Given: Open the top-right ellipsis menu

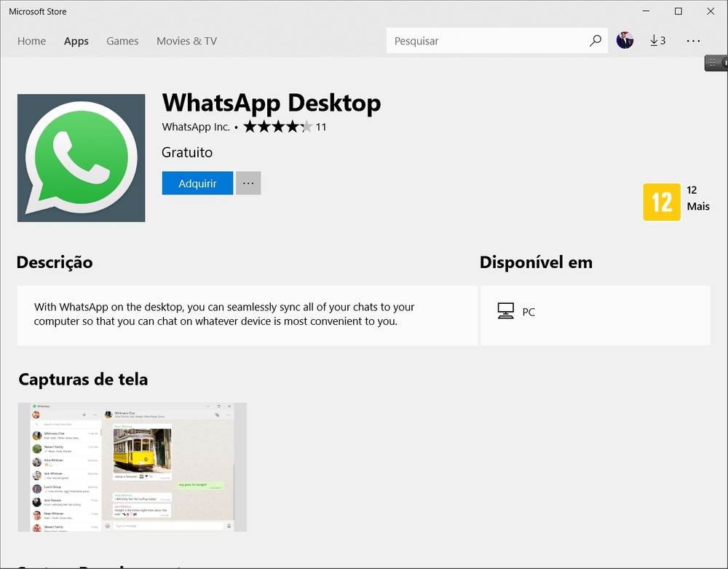Looking at the screenshot, I should coord(693,41).
